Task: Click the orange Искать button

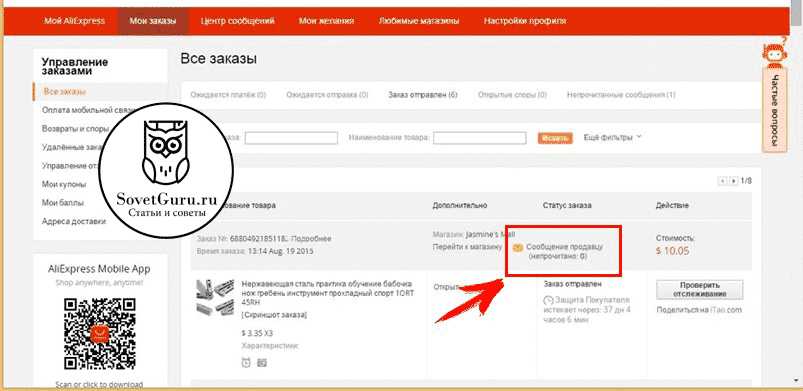Action: pos(555,138)
